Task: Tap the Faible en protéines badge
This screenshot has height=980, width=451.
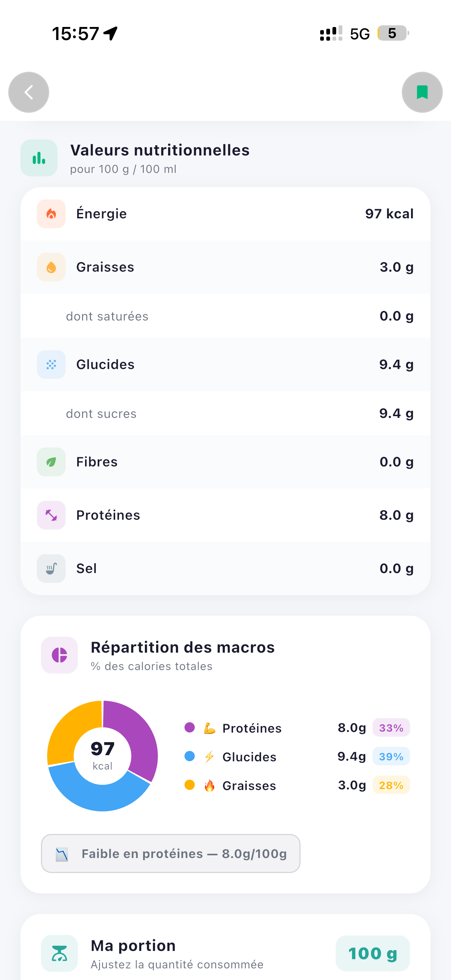Action: click(x=171, y=854)
